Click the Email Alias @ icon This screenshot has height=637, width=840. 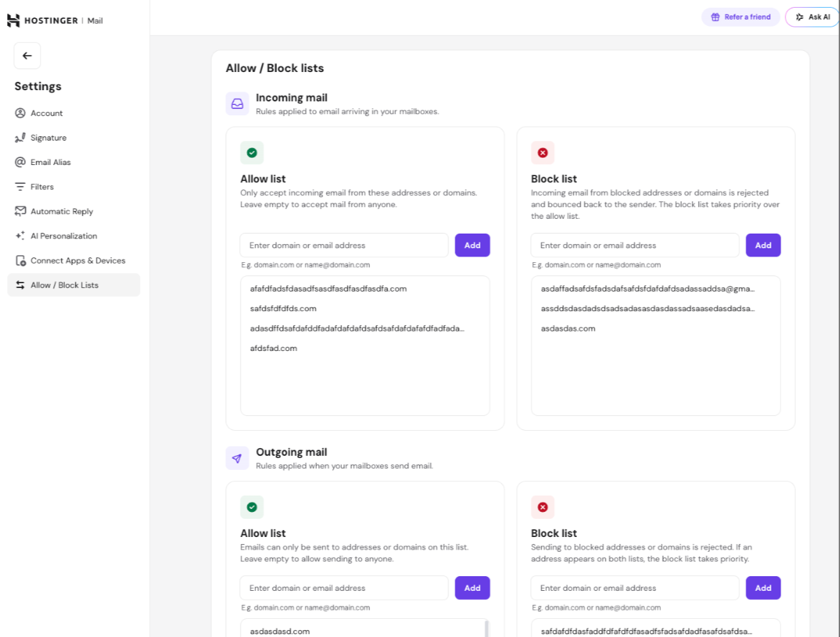tap(20, 162)
